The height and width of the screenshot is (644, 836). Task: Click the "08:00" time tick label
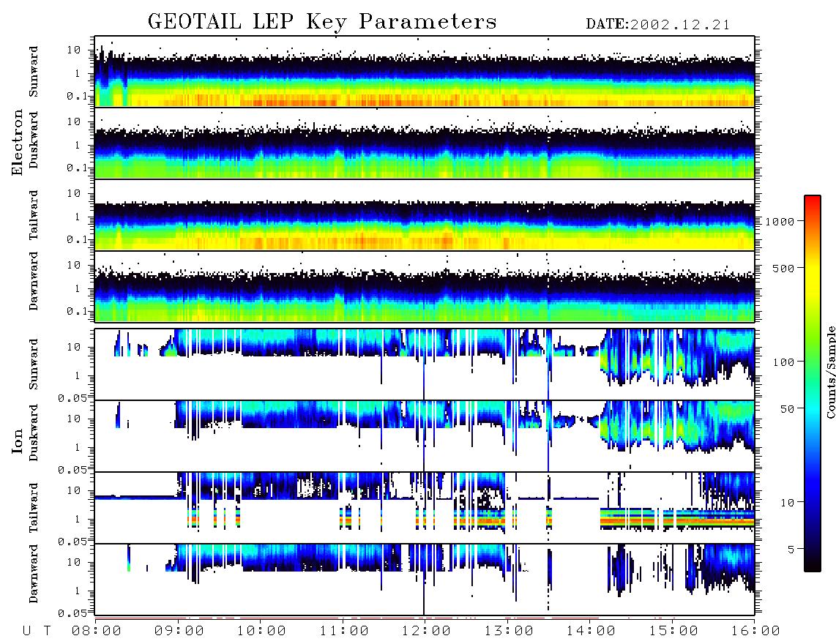pos(97,632)
